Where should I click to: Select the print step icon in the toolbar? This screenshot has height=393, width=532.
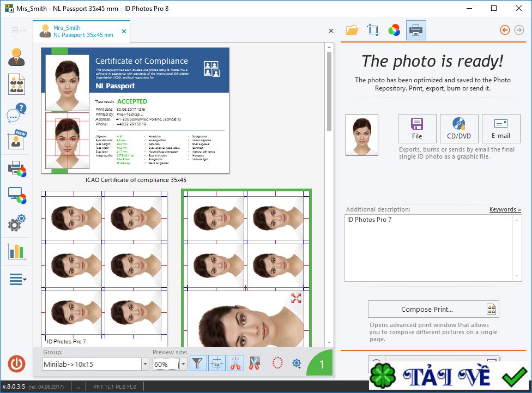pyautogui.click(x=415, y=31)
